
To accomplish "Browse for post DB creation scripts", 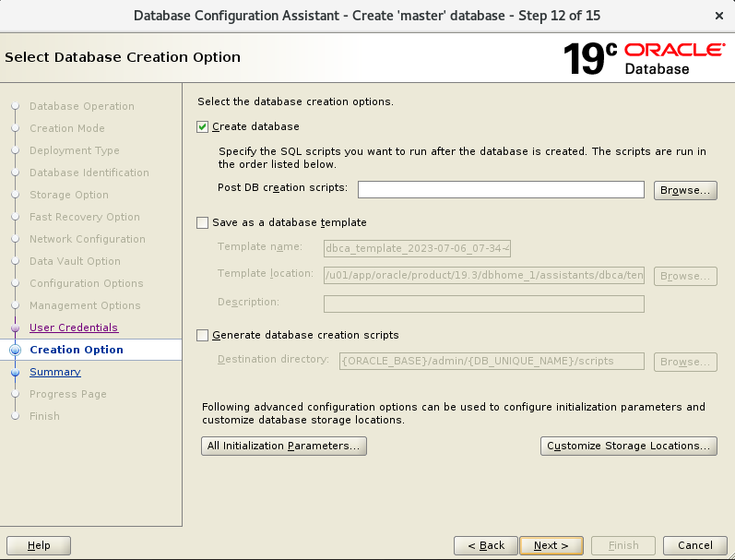I will (x=685, y=190).
